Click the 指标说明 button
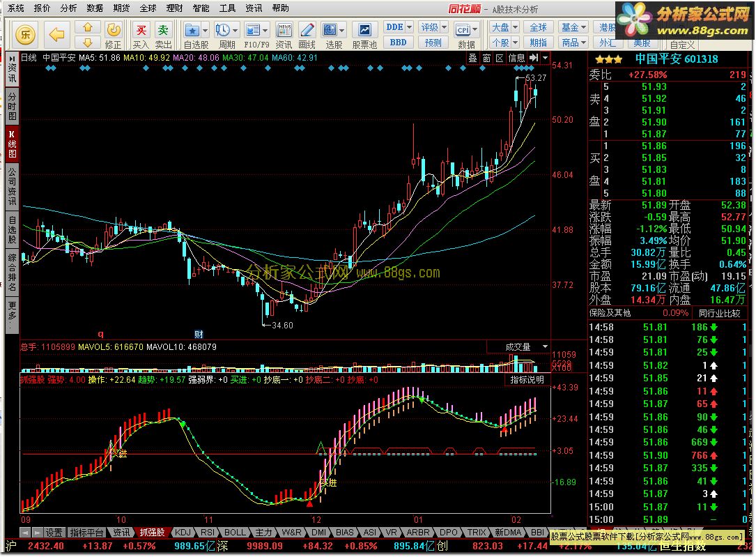This screenshot has height=557, width=756. pos(527,380)
